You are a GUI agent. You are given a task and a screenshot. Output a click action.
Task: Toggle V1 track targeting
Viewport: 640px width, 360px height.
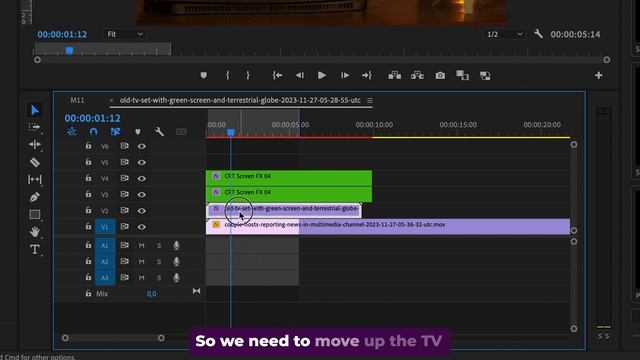point(105,227)
